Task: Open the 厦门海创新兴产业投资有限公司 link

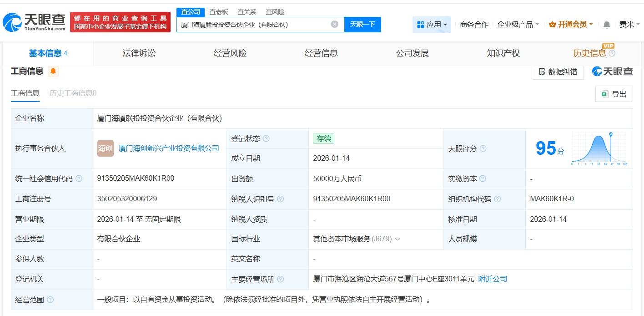Action: coord(169,148)
